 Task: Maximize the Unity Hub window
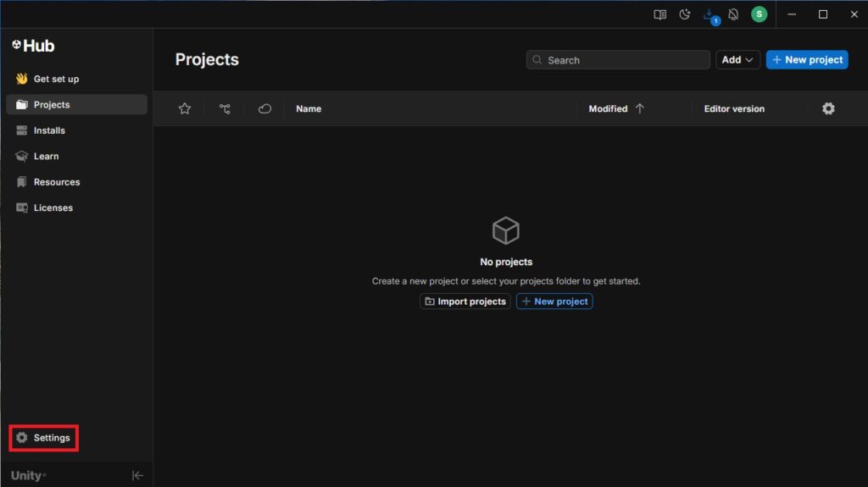click(x=823, y=14)
